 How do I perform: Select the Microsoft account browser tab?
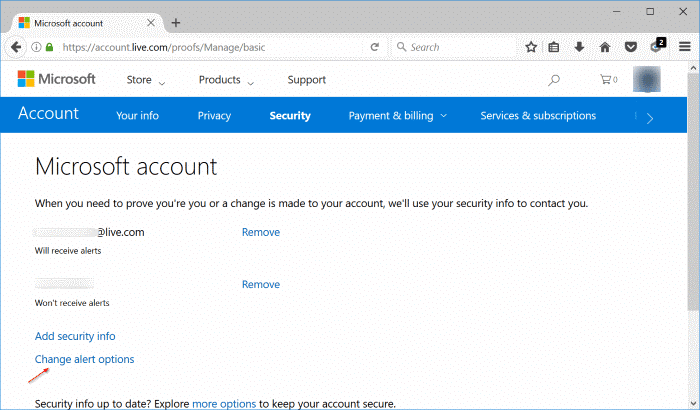point(85,23)
